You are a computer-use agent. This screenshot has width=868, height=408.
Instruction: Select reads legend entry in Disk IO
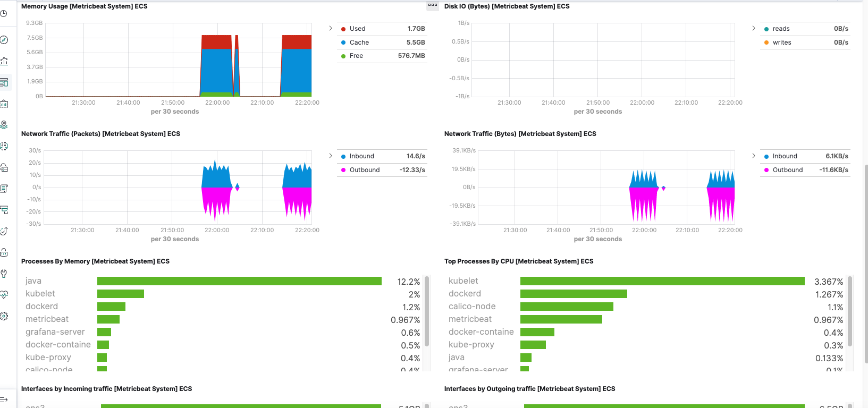(x=805, y=29)
